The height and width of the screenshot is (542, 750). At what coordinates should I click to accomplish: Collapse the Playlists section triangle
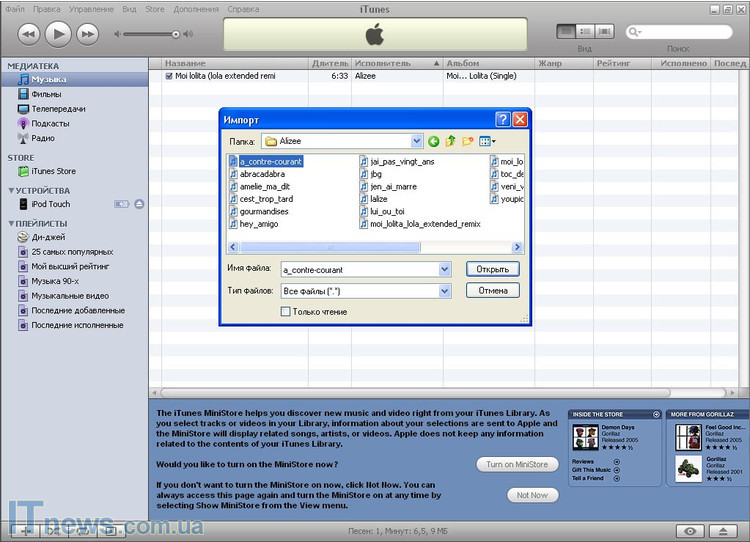pos(11,223)
